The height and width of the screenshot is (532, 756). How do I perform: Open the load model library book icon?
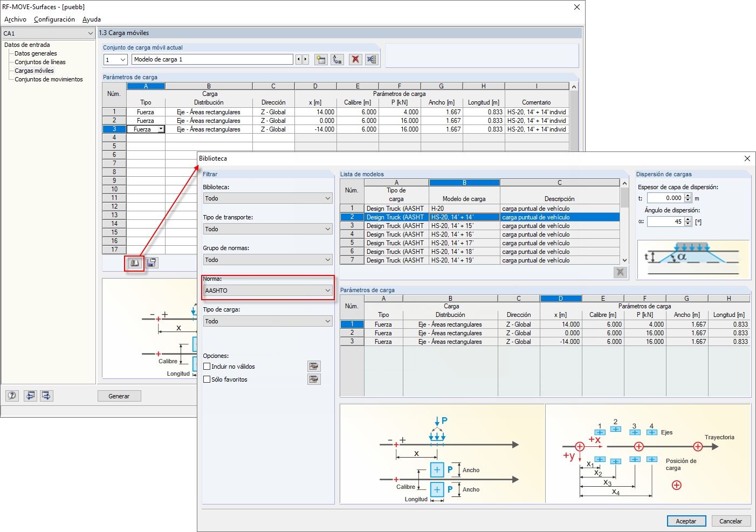tap(135, 262)
